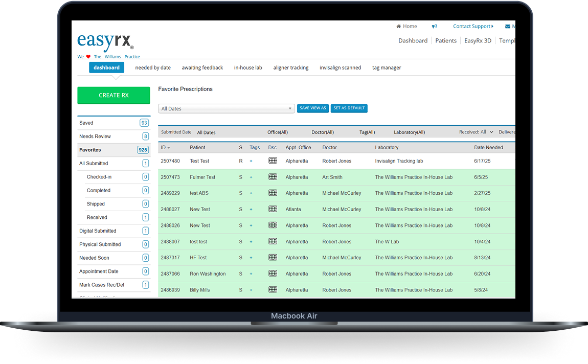Open Needs Review list
Viewport: 588px width, 364px height.
pos(114,136)
